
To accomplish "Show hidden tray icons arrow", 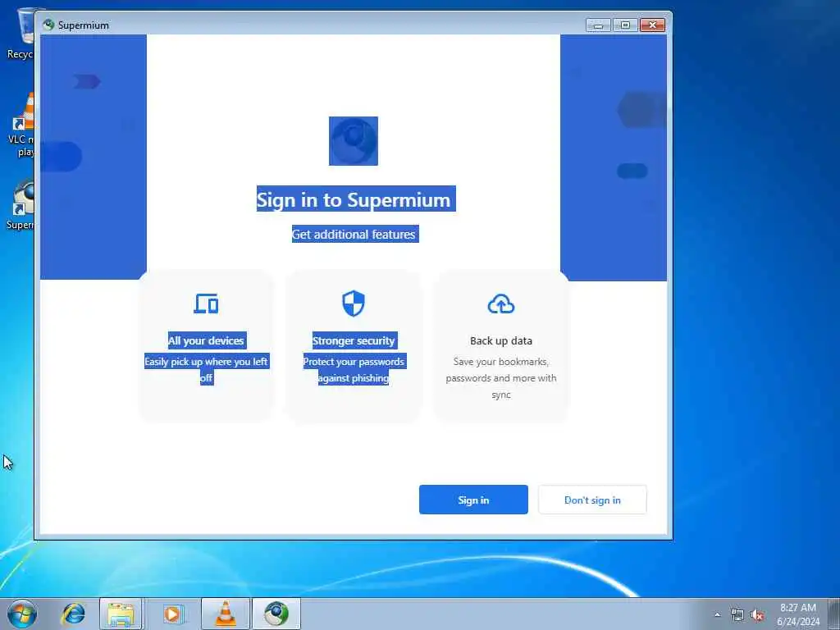I will point(717,615).
